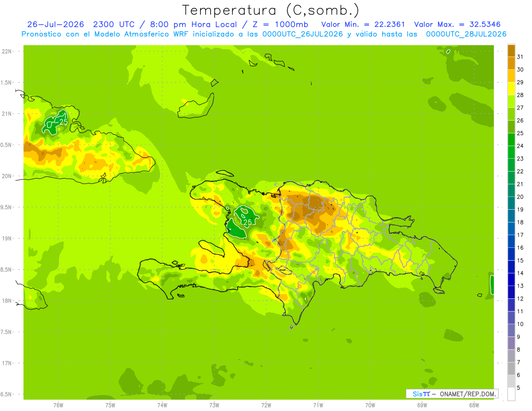This screenshot has width=532, height=411.
Task: Click the '68W' longitude label
Action: (474, 405)
